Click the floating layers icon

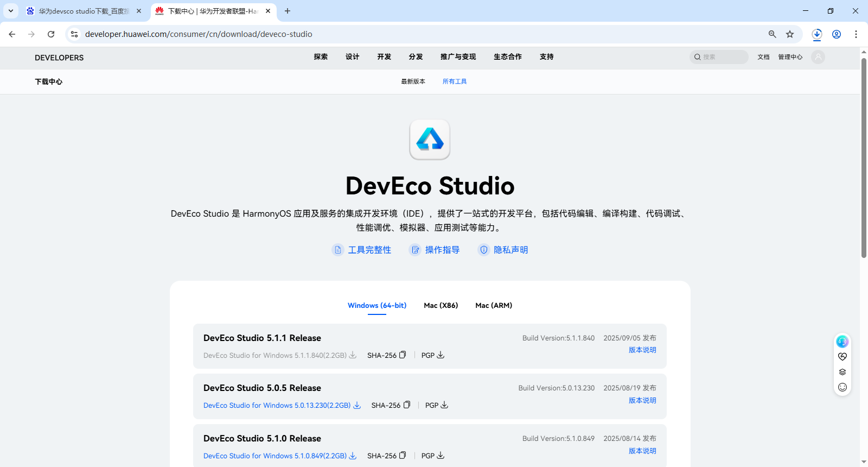click(843, 372)
